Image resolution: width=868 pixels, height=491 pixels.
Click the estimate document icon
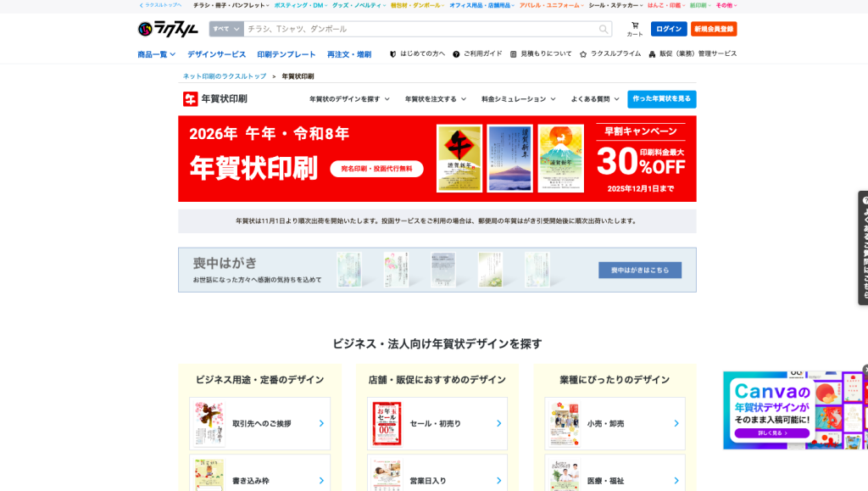point(514,54)
